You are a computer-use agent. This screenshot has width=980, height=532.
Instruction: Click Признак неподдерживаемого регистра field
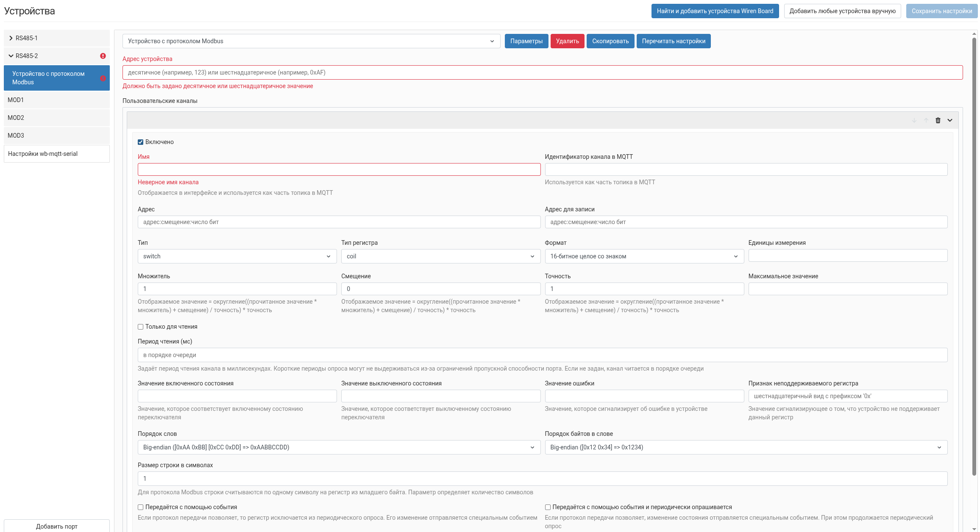[848, 396]
